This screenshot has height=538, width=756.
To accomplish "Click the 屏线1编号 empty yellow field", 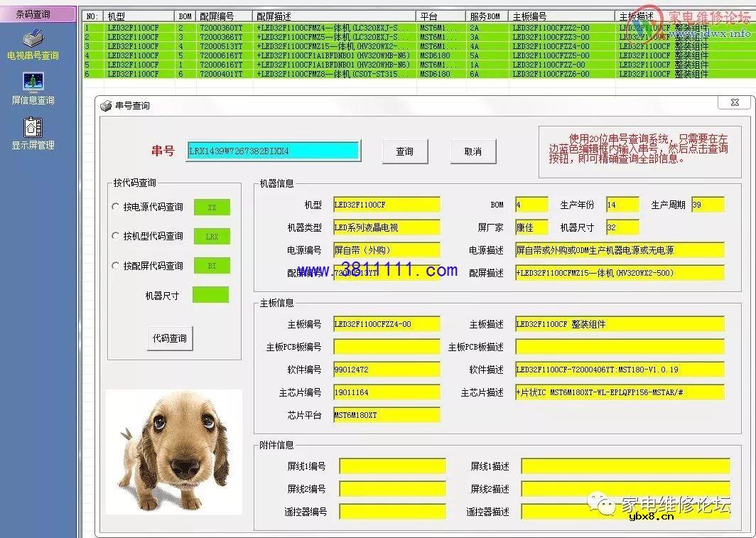I will pos(392,466).
